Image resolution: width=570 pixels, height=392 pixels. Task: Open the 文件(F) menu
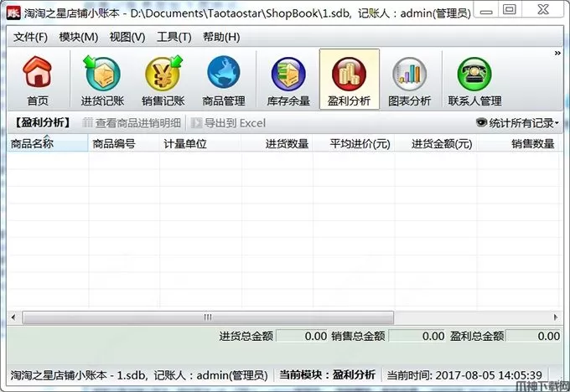pyautogui.click(x=30, y=37)
